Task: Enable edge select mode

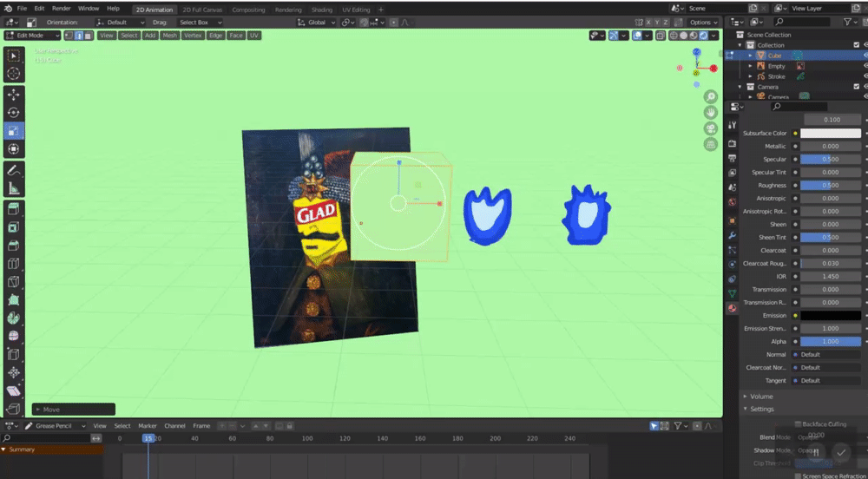Action: click(79, 36)
